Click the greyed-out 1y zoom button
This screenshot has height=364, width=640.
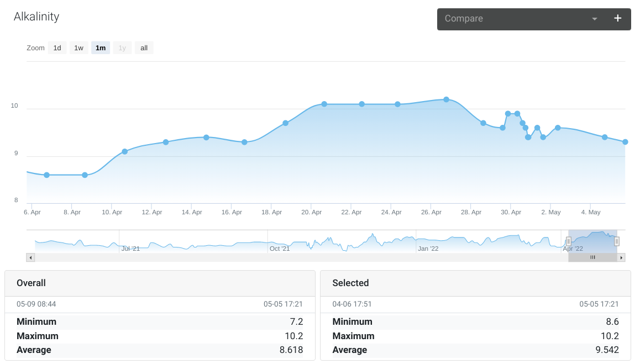click(x=122, y=48)
